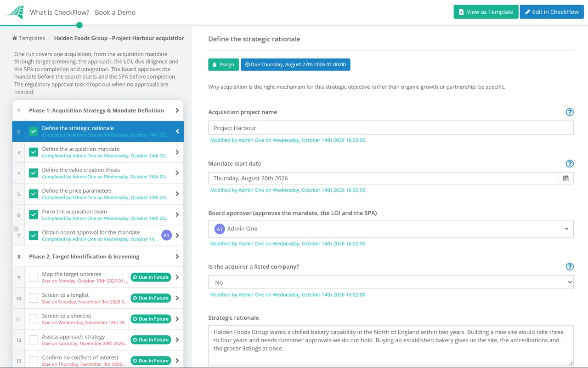Click the Due Thursday, August 27th button

[295, 64]
